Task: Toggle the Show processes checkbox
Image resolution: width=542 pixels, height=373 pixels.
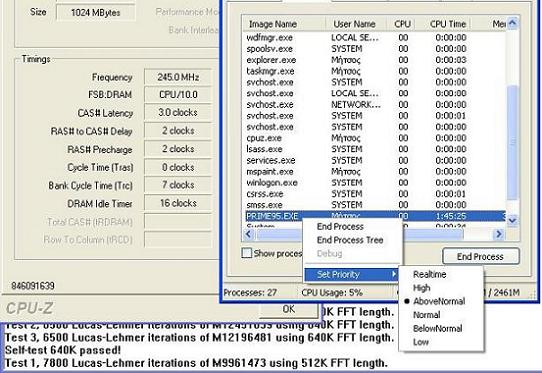Action: [246, 253]
